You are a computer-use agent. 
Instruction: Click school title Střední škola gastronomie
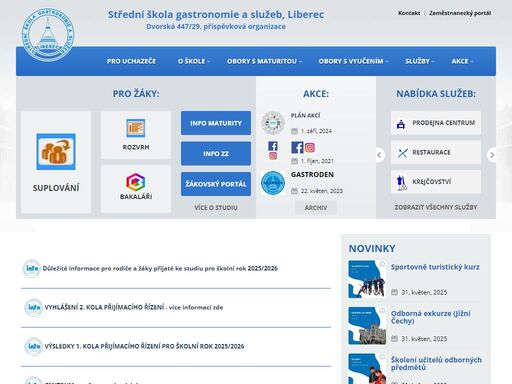216,15
